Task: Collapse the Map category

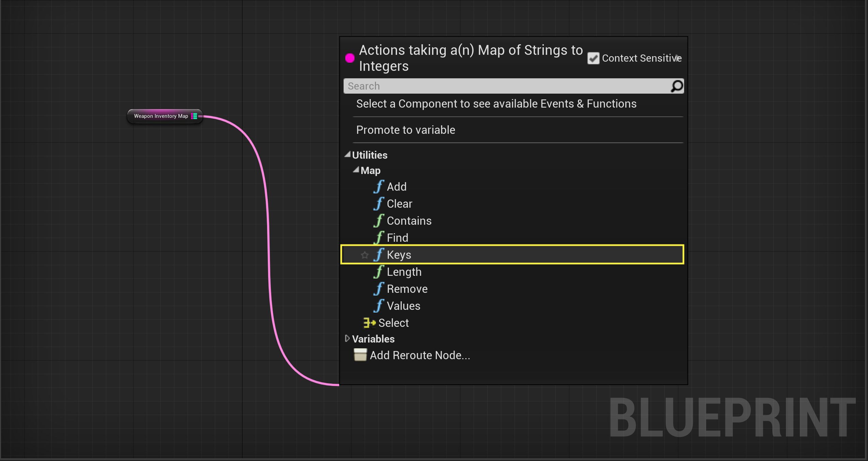Action: coord(357,170)
